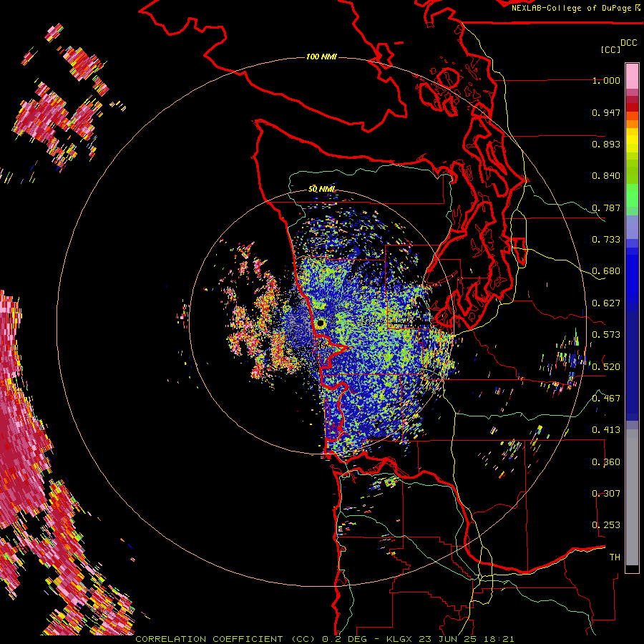Click the [CC] legend unit label
The width and height of the screenshot is (644, 644).
coord(610,49)
